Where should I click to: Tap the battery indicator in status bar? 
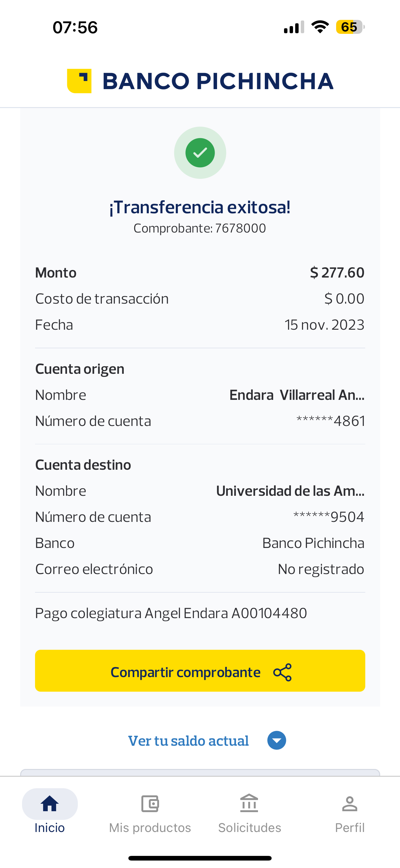pyautogui.click(x=350, y=27)
